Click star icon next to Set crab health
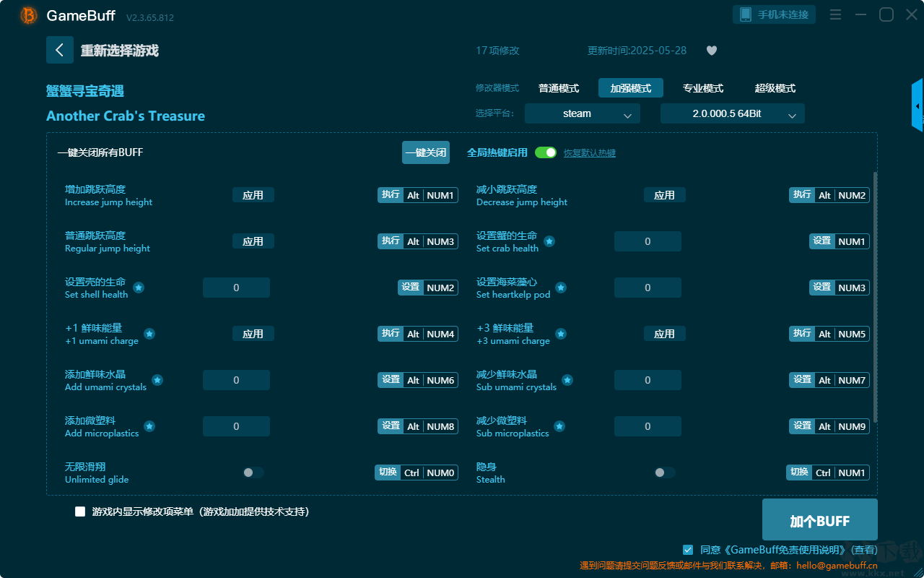The image size is (924, 578). 549,241
